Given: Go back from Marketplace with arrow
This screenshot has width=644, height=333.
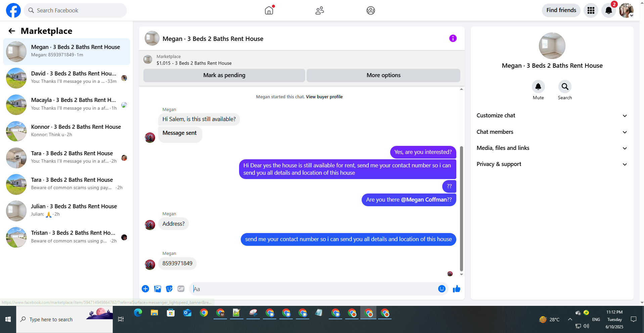Looking at the screenshot, I should point(12,31).
